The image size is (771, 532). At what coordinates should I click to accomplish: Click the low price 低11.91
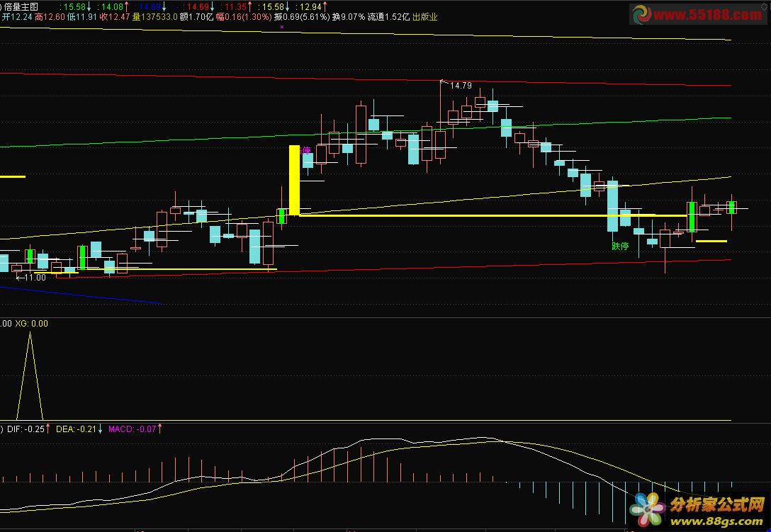pyautogui.click(x=82, y=17)
